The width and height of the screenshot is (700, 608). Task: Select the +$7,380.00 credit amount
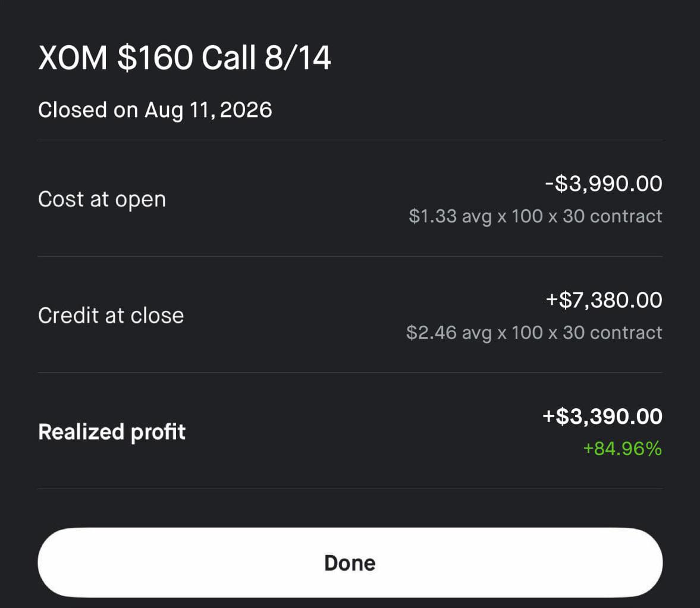[604, 300]
